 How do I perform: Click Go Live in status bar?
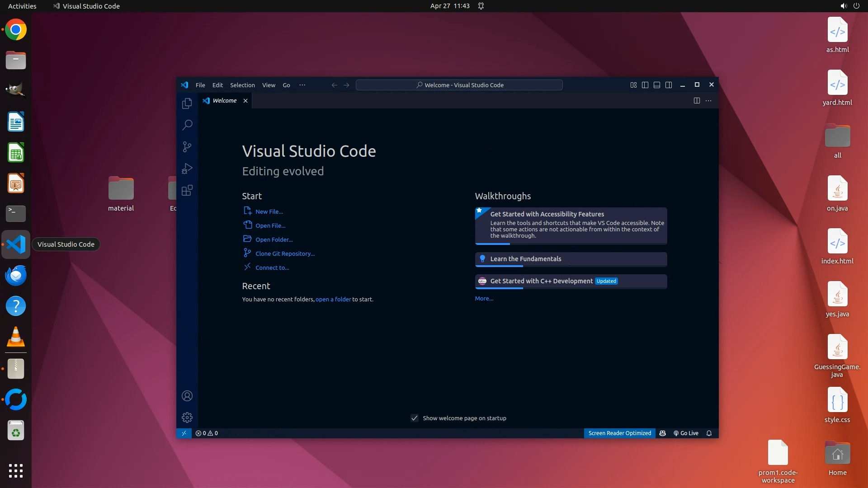coord(686,433)
